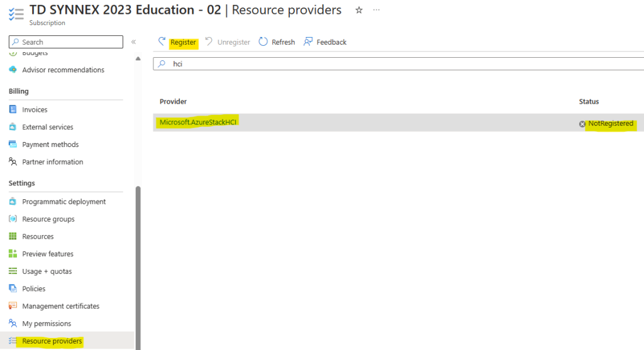Click the sidebar vertical scrollbar thumb
This screenshot has height=350, width=644.
138,268
